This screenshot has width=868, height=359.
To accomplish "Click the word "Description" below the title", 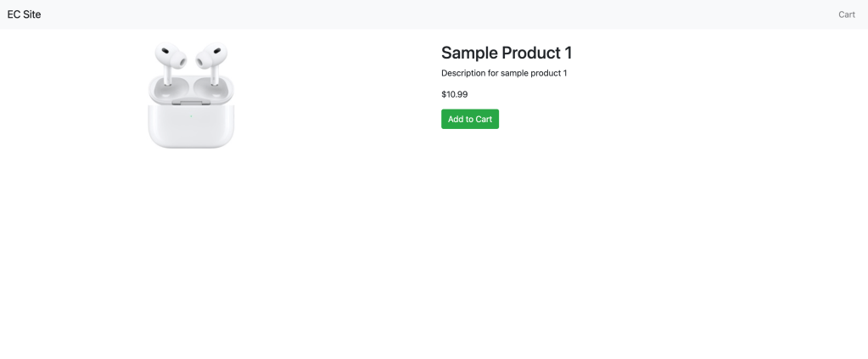I will tap(463, 73).
